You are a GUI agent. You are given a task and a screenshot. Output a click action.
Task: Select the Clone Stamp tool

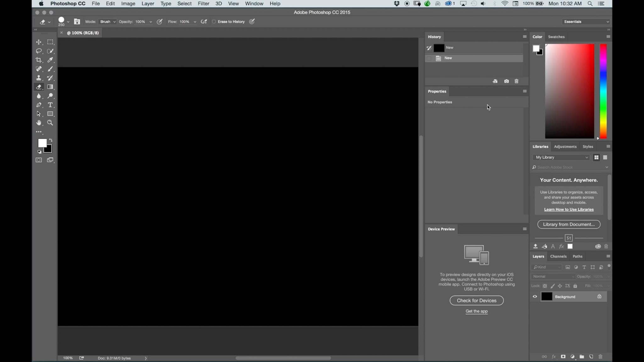click(39, 78)
